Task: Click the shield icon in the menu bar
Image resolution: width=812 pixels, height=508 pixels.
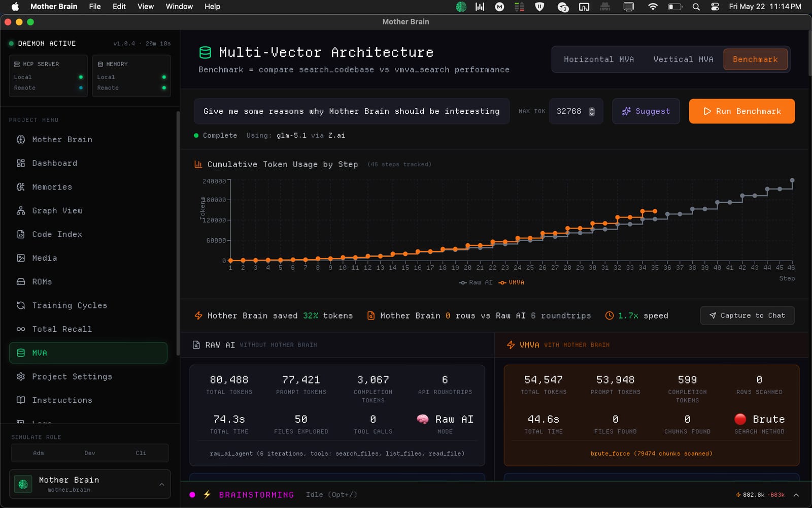Action: click(539, 7)
